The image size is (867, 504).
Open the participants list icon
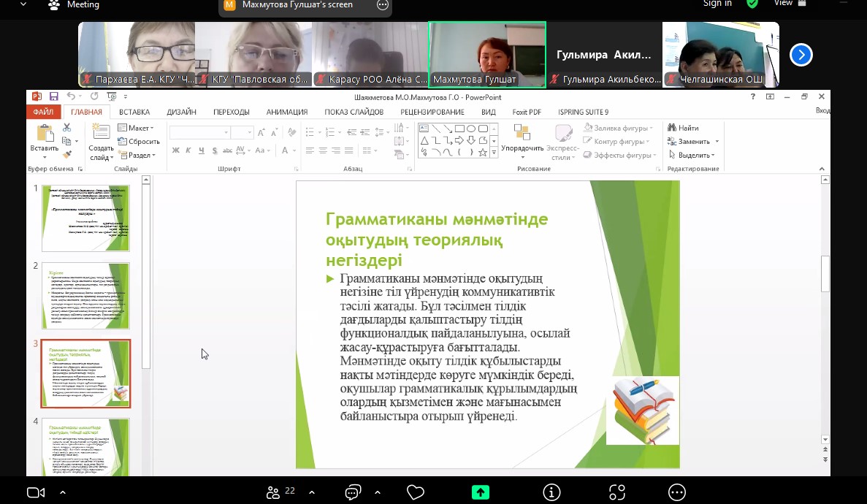click(273, 492)
